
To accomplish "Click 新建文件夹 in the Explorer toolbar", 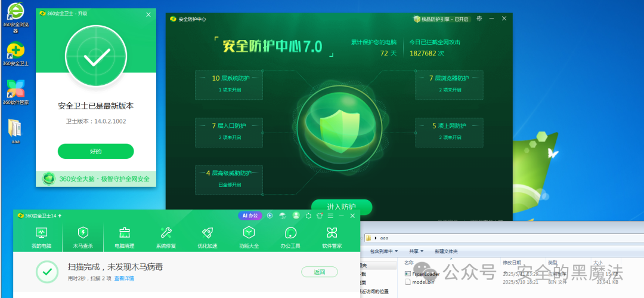I will click(x=446, y=251).
